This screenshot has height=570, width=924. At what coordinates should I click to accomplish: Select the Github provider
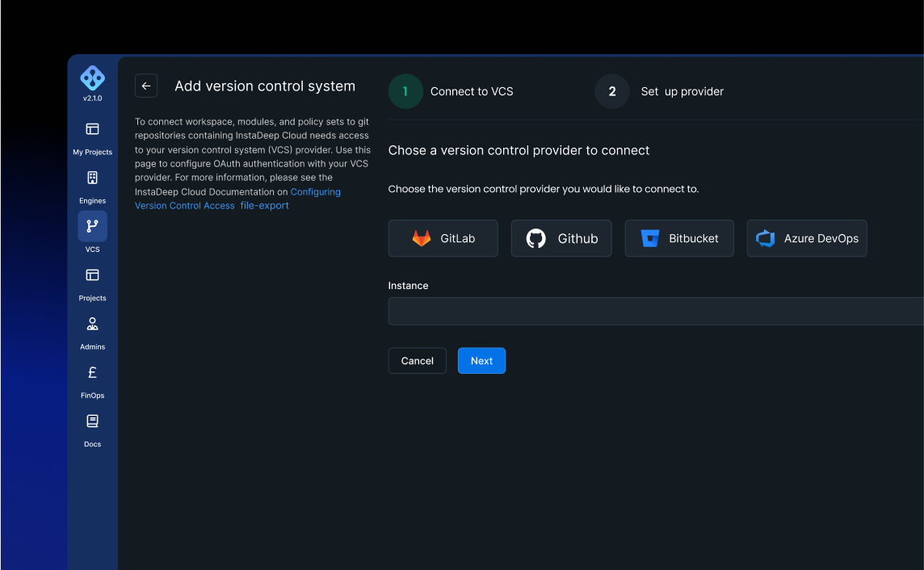pyautogui.click(x=561, y=238)
